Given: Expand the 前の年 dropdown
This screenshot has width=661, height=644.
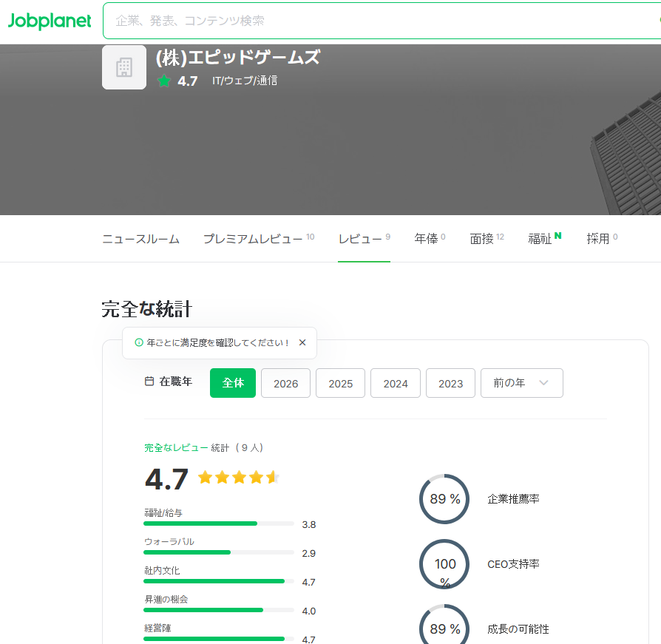Looking at the screenshot, I should click(x=521, y=383).
